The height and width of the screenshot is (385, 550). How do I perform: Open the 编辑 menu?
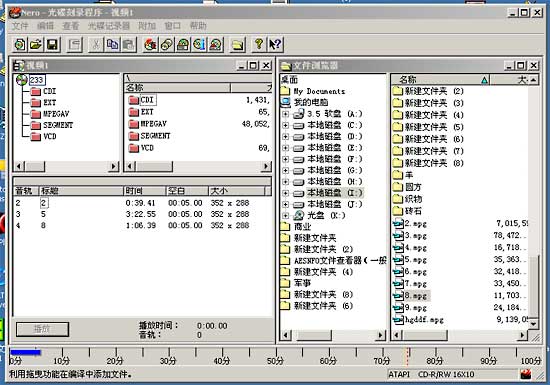(x=46, y=26)
